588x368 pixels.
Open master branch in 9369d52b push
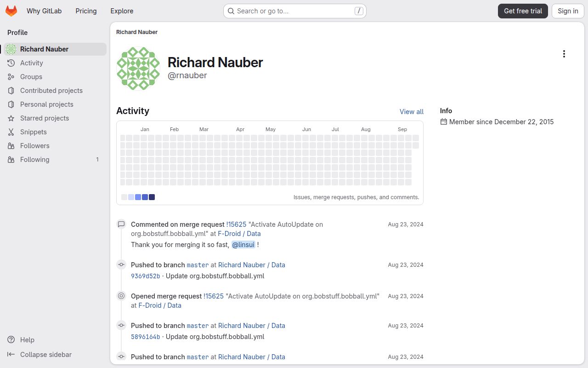coord(198,265)
